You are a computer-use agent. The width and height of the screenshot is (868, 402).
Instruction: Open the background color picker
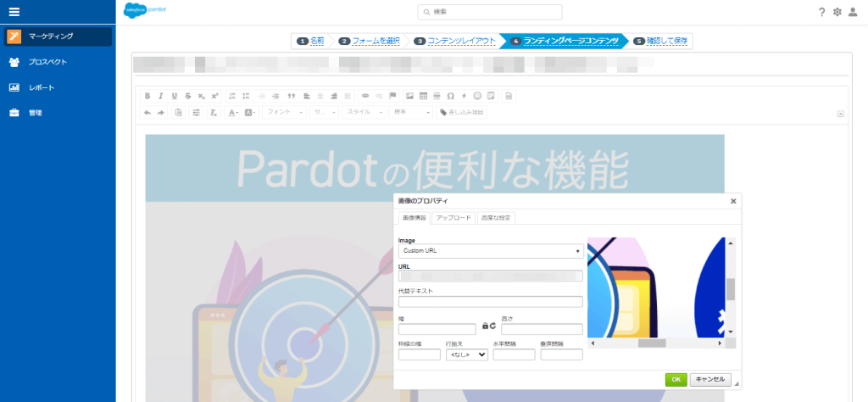251,113
